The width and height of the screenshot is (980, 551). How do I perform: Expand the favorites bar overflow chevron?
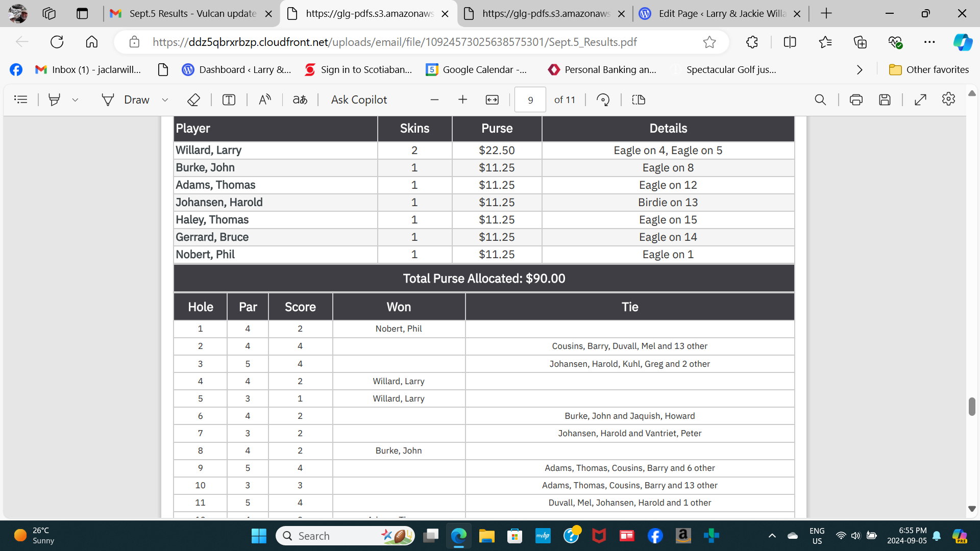[x=860, y=70]
